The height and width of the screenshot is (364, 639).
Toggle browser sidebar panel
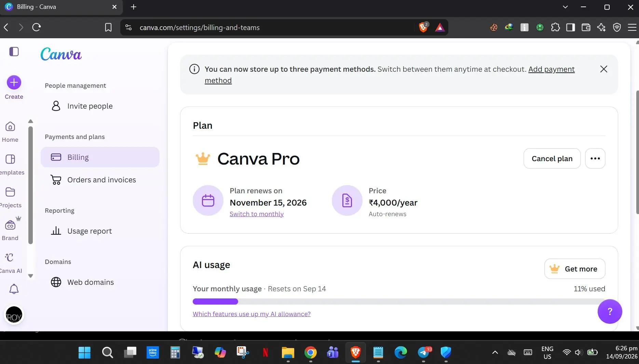click(x=571, y=27)
